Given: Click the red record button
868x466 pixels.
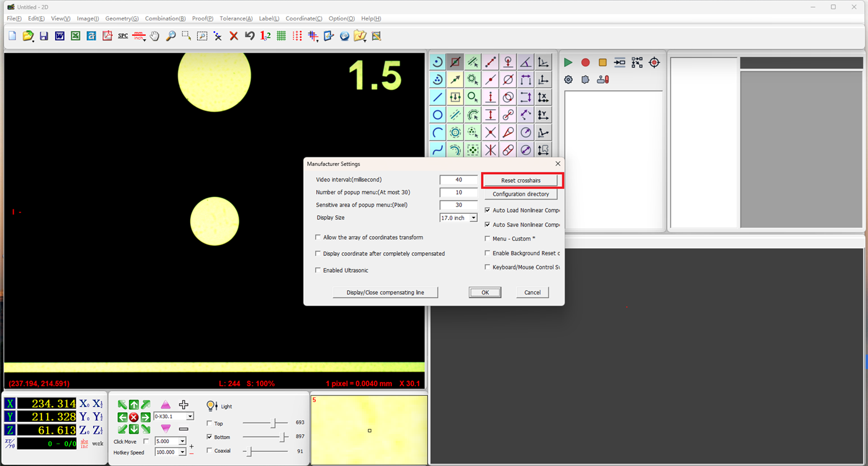Looking at the screenshot, I should tap(585, 63).
